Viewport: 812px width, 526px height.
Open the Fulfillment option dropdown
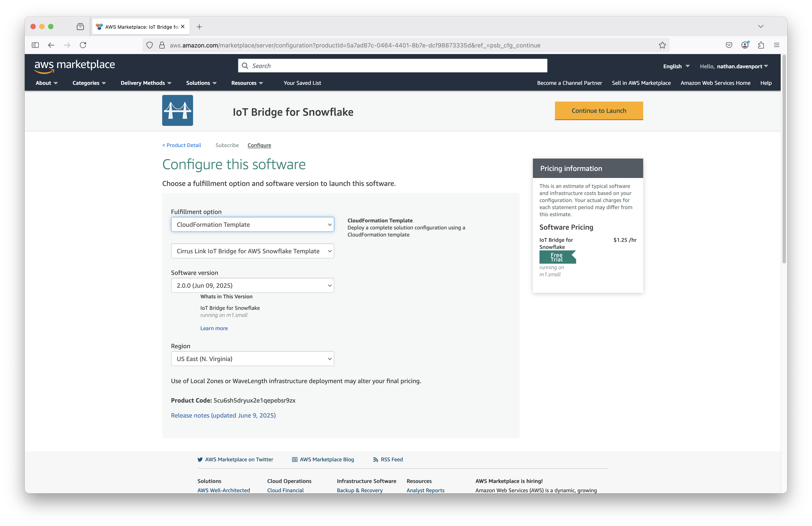coord(252,224)
